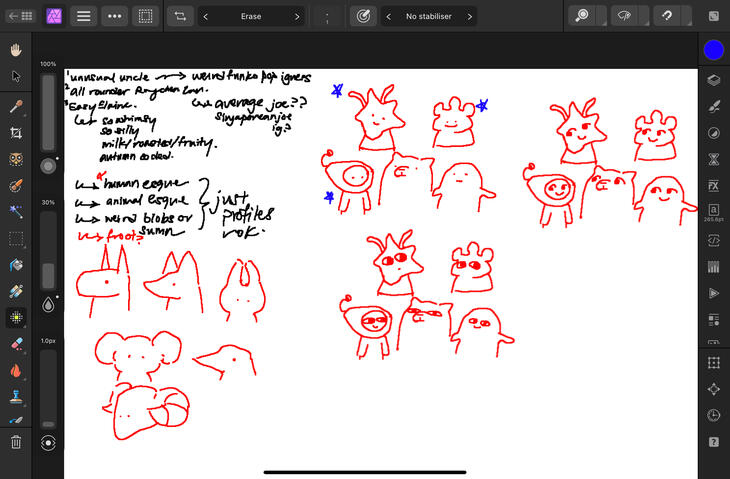
Task: Open the Layers studio panel
Action: [713, 80]
